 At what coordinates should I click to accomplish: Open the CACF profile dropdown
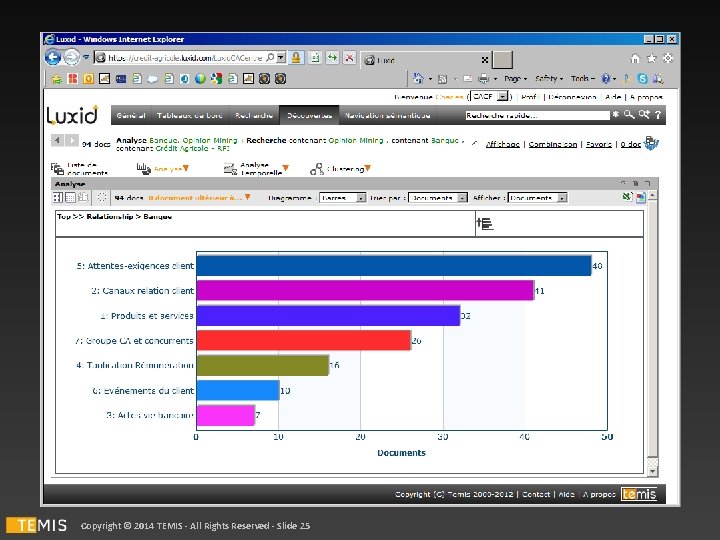click(x=490, y=96)
